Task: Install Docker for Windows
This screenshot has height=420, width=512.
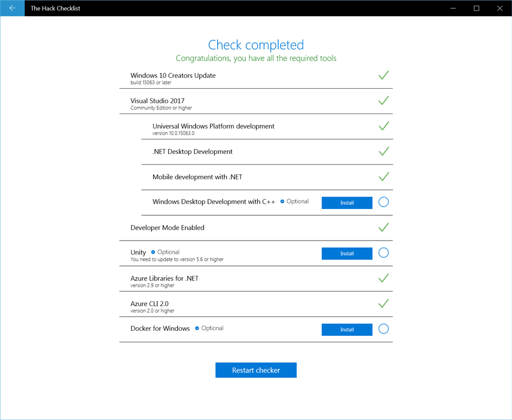Action: tap(347, 330)
